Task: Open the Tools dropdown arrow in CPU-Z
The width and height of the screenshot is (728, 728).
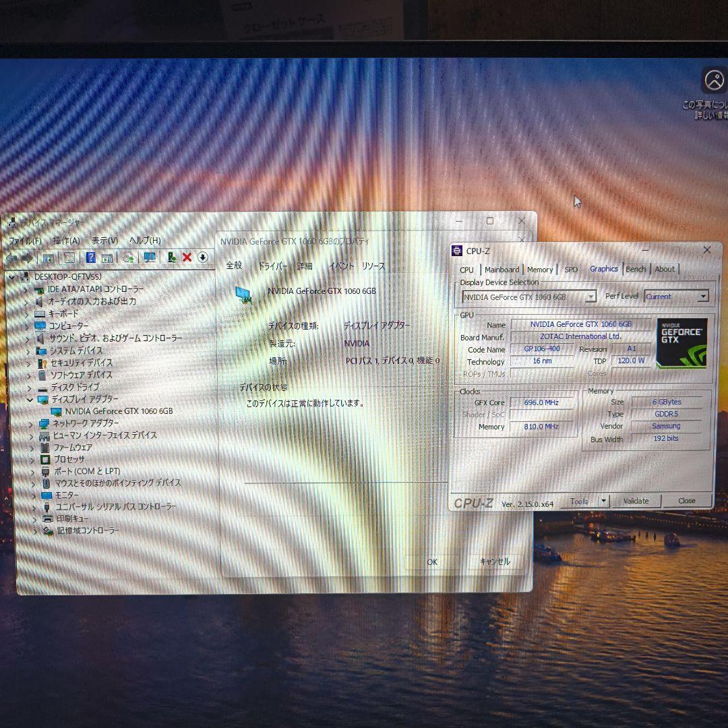Action: 603,501
